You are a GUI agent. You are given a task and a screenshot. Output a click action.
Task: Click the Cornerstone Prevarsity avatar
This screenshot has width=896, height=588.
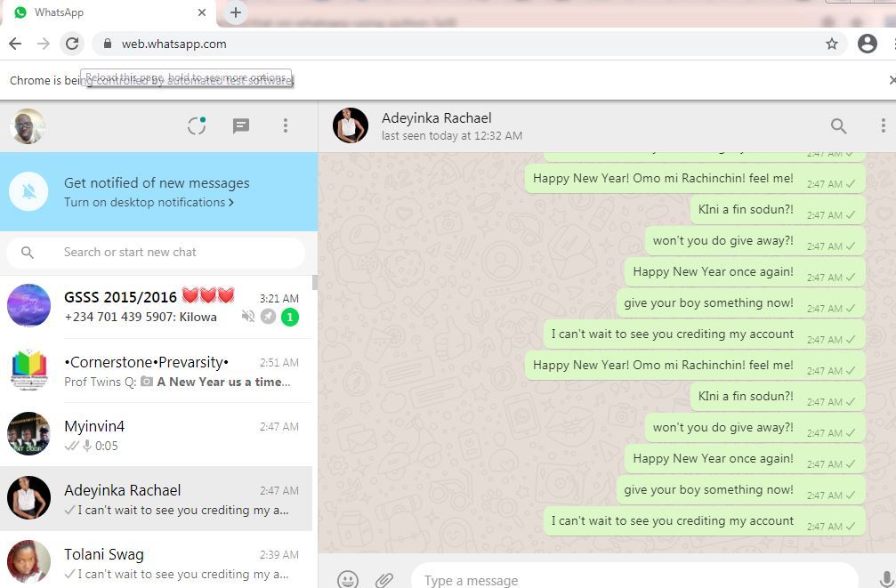click(28, 370)
